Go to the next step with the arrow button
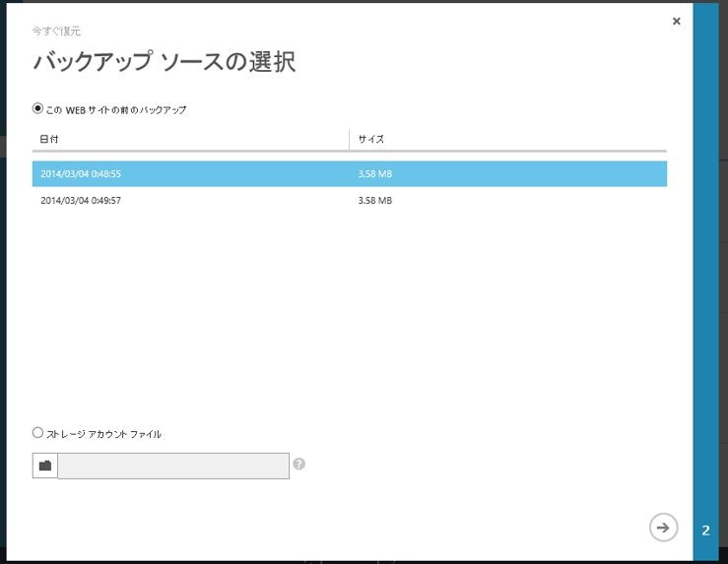 tap(663, 528)
